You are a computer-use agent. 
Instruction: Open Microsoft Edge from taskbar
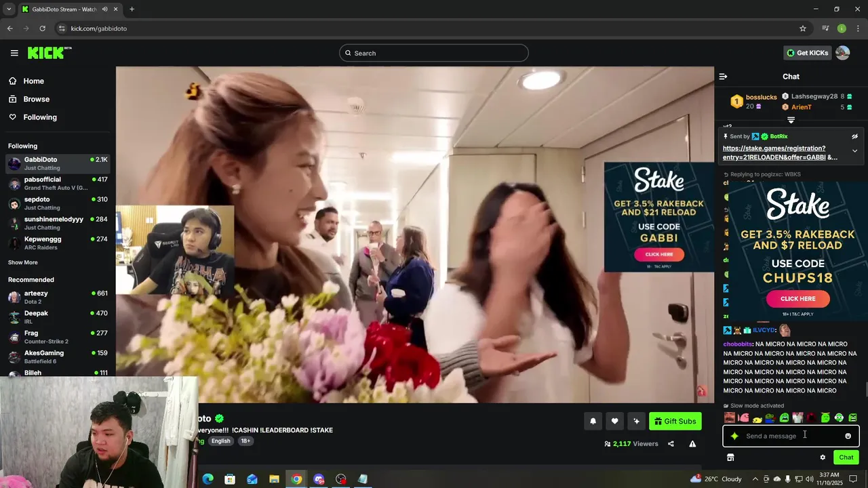pos(208,479)
